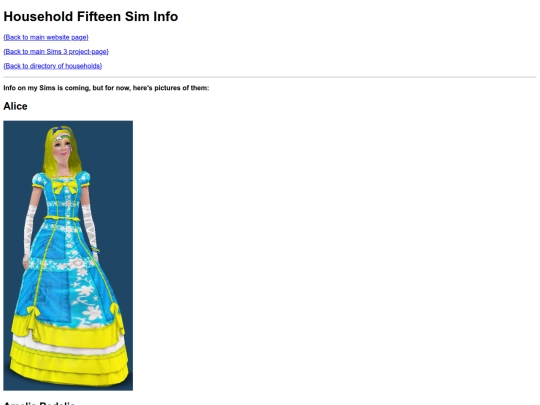
Task: Click the partially visible heading below Alice's picture
Action: [x=39, y=403]
